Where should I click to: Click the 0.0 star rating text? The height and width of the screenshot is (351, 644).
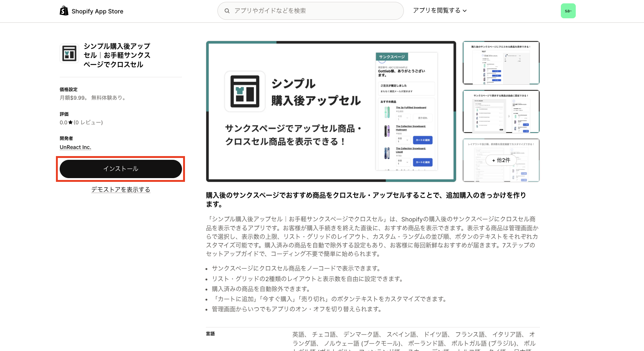[x=66, y=122]
